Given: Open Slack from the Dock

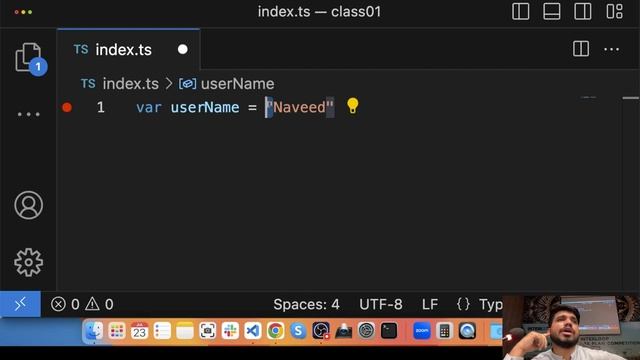Looking at the screenshot, I should tap(230, 331).
